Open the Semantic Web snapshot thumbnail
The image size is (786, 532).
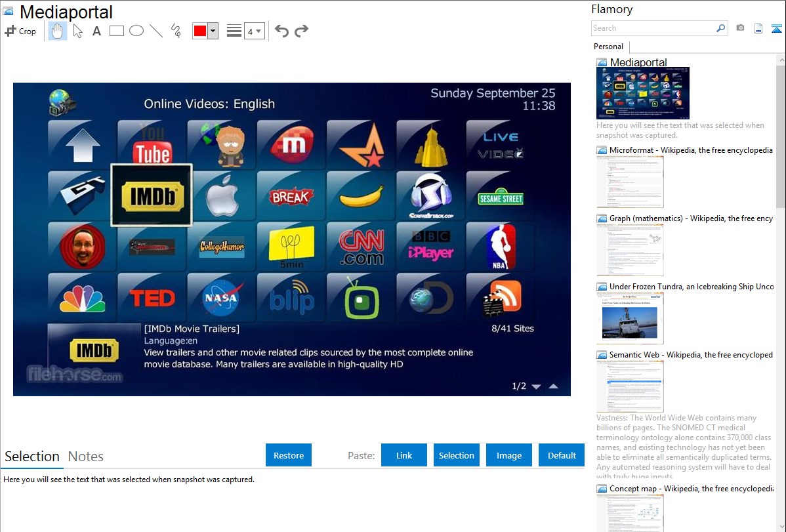click(x=630, y=386)
